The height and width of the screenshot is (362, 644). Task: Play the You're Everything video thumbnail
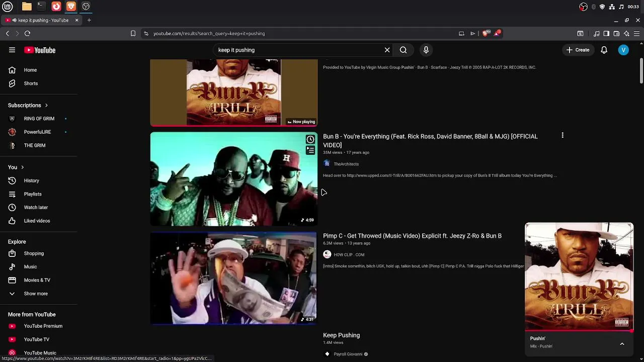234,179
